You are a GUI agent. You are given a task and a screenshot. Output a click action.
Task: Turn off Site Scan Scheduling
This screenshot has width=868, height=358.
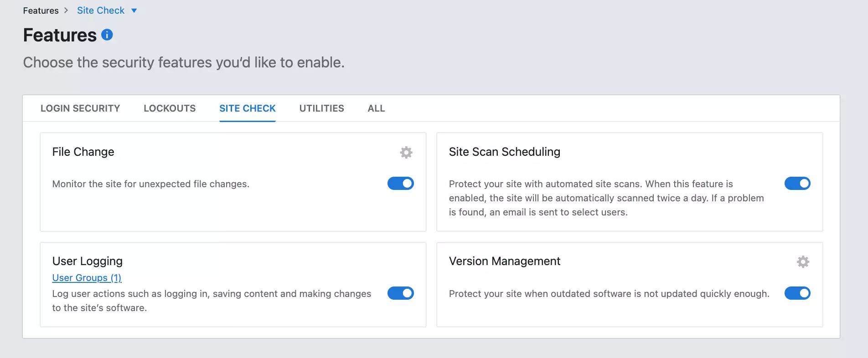(x=797, y=184)
